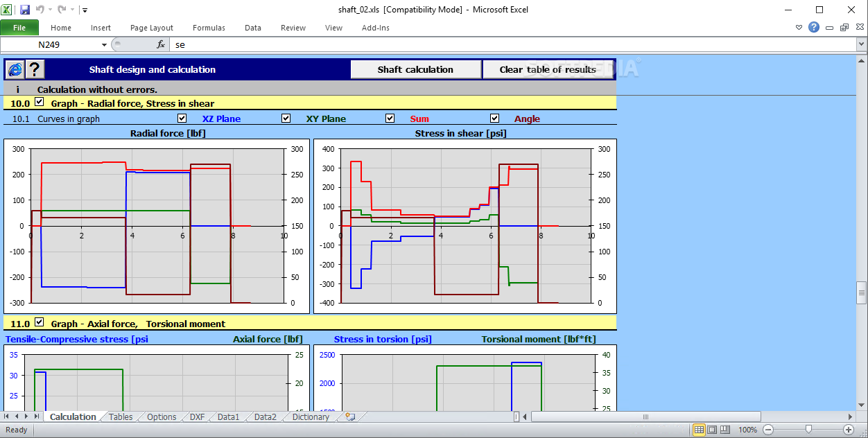Expand the formula bar with its arrow
This screenshot has height=438, width=868.
click(x=862, y=44)
